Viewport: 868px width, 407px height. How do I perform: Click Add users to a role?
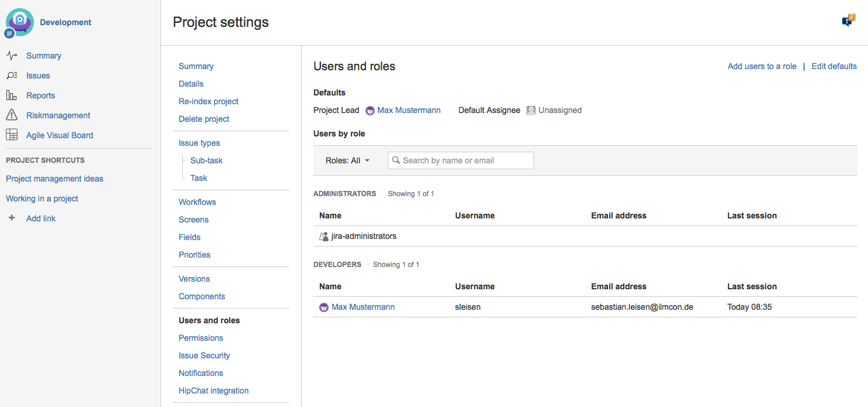pos(762,66)
